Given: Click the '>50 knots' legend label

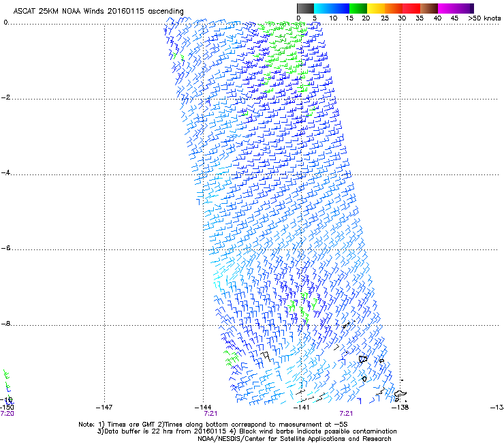Looking at the screenshot, I should [x=484, y=18].
